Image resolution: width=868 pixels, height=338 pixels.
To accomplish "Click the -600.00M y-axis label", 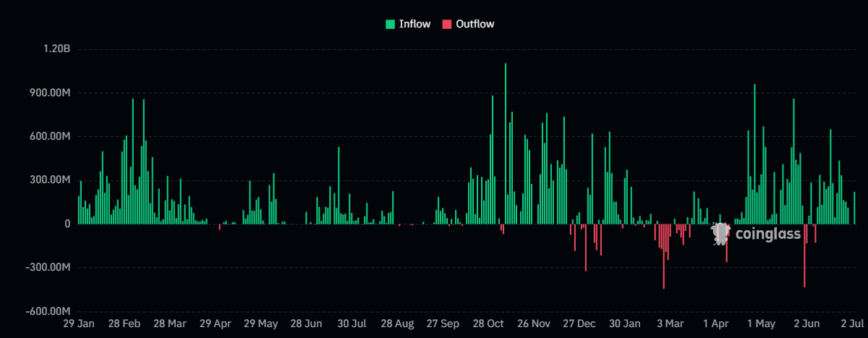I will coord(45,310).
